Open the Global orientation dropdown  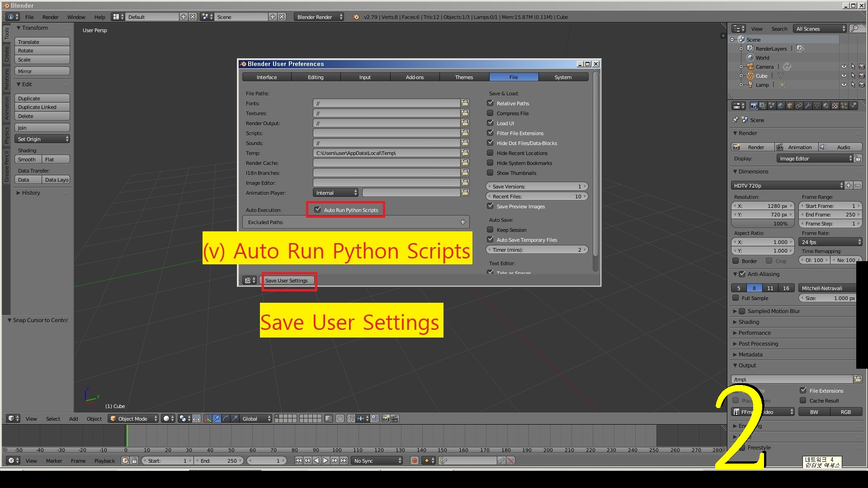(256, 418)
